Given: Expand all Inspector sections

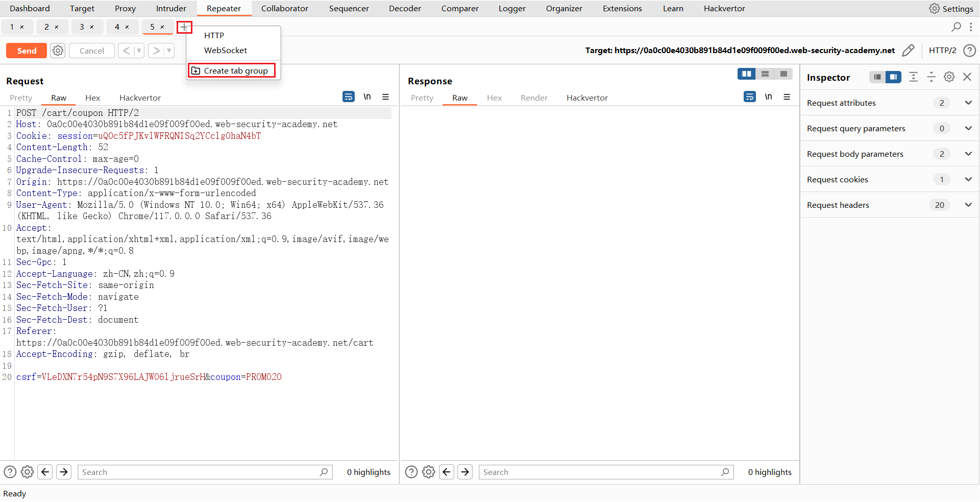Looking at the screenshot, I should tap(914, 77).
